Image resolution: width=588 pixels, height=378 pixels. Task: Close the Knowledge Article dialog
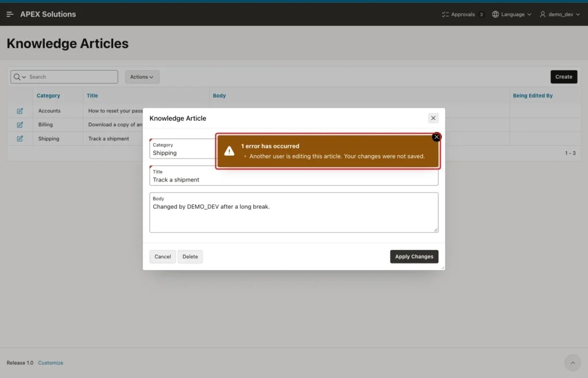click(x=433, y=118)
